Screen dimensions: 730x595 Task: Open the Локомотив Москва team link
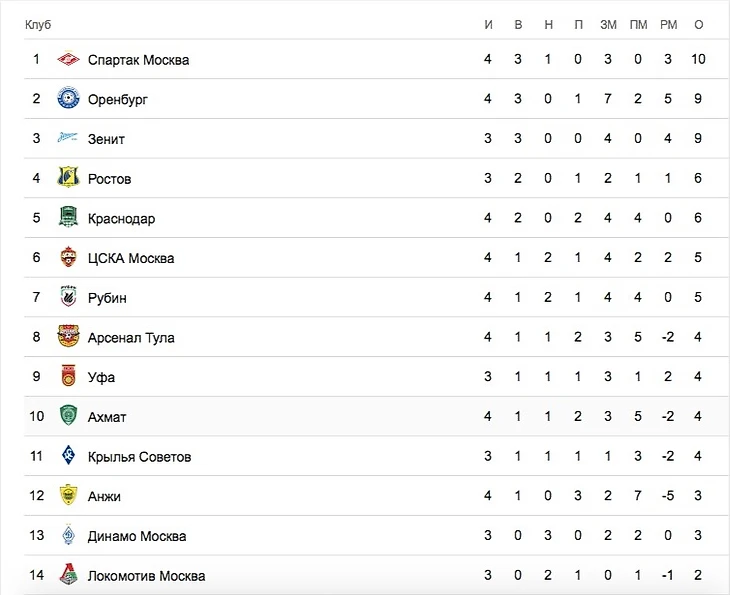pyautogui.click(x=146, y=576)
